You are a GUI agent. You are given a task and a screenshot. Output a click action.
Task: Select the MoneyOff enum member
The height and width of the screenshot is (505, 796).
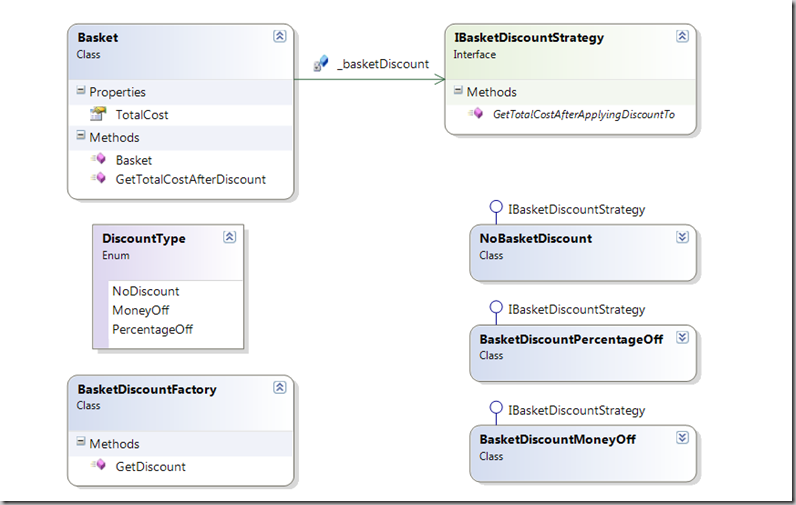[141, 310]
